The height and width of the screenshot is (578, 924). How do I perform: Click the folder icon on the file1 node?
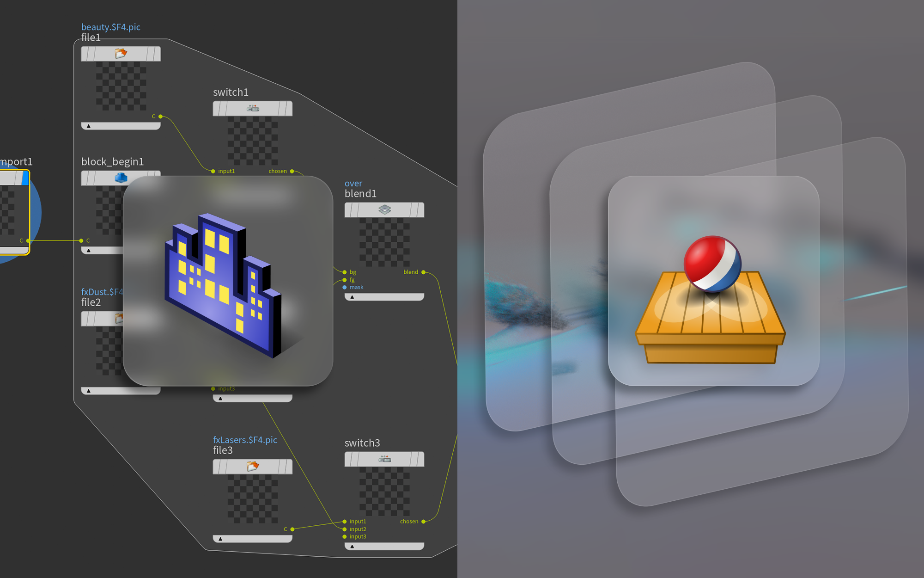pos(121,54)
